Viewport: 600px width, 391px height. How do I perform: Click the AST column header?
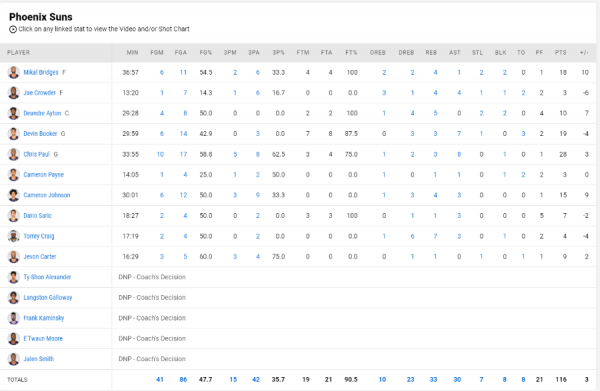(455, 52)
